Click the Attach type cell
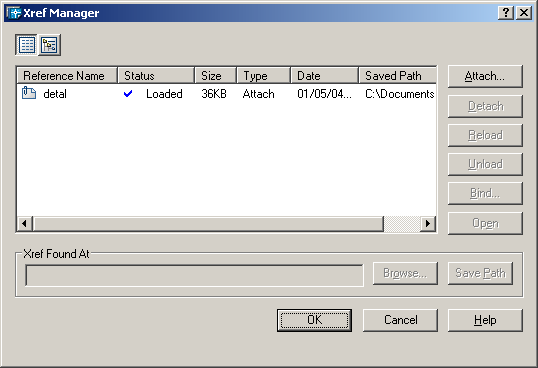Image resolution: width=538 pixels, height=368 pixels. (x=258, y=94)
